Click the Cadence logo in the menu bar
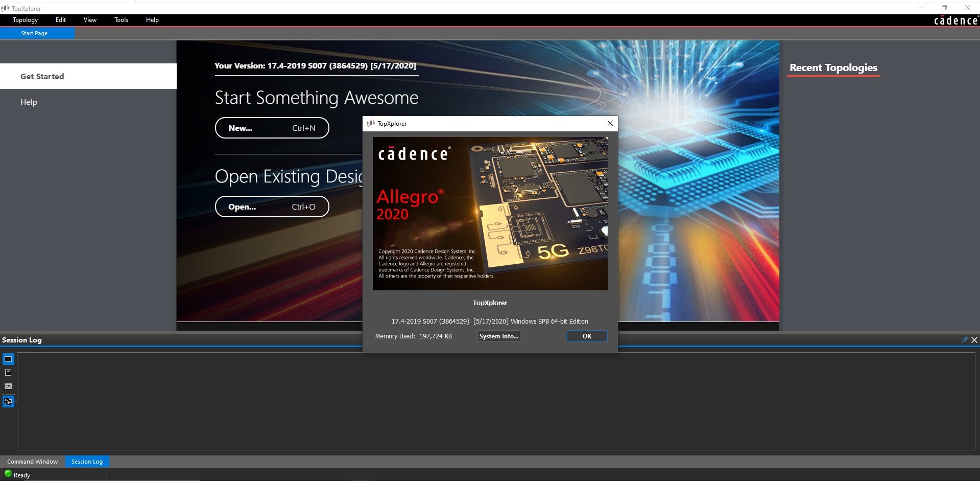The width and height of the screenshot is (980, 481). coord(956,20)
